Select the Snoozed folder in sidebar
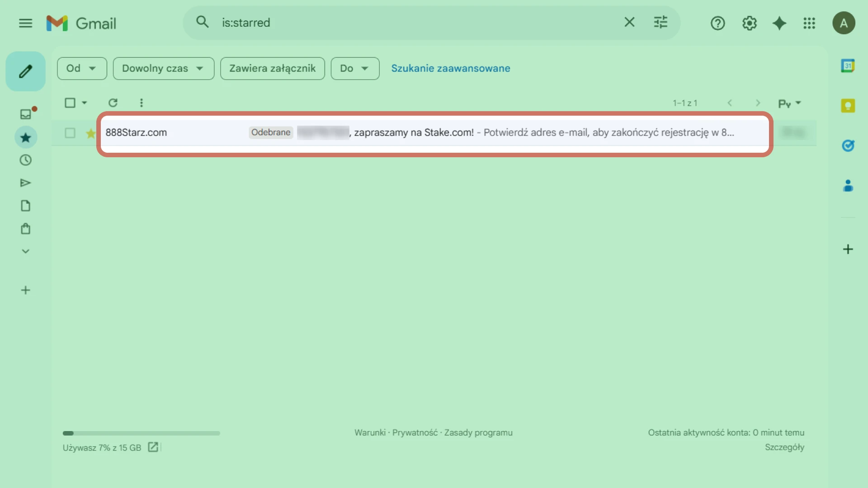This screenshot has height=488, width=868. click(25, 160)
